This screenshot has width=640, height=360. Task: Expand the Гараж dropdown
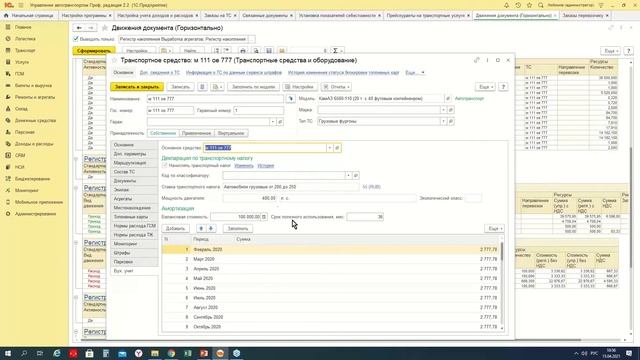pyautogui.click(x=272, y=122)
